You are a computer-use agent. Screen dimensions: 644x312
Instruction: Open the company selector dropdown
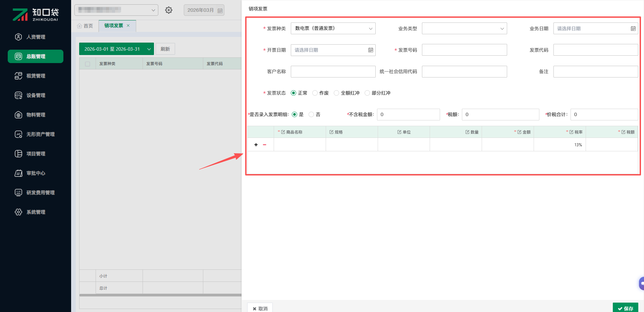pyautogui.click(x=116, y=10)
